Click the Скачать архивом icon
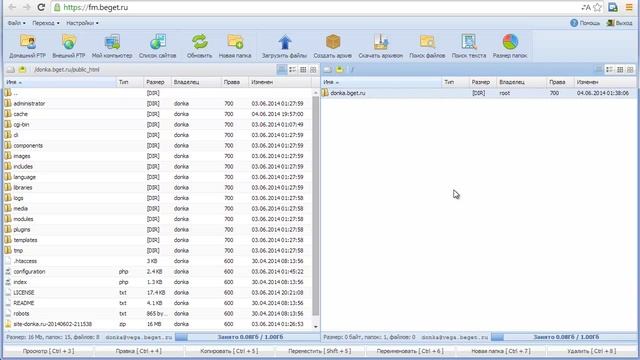This screenshot has width=640, height=360. [380, 42]
